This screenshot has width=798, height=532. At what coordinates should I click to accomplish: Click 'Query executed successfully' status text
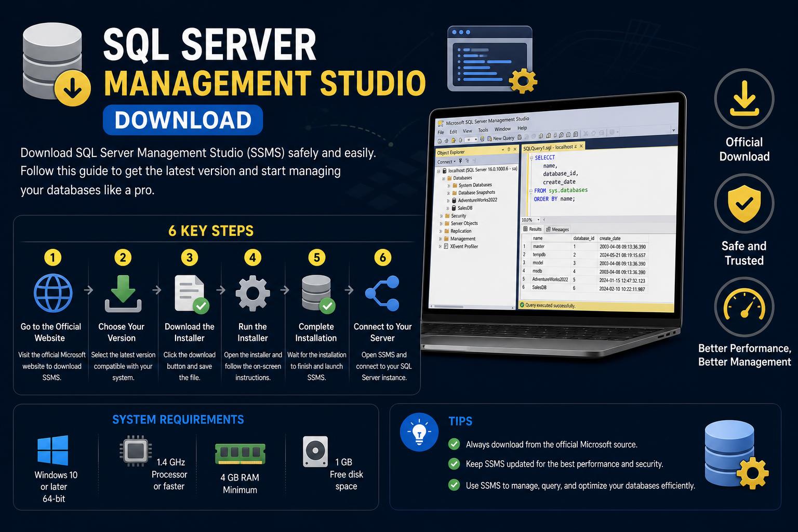(x=550, y=305)
